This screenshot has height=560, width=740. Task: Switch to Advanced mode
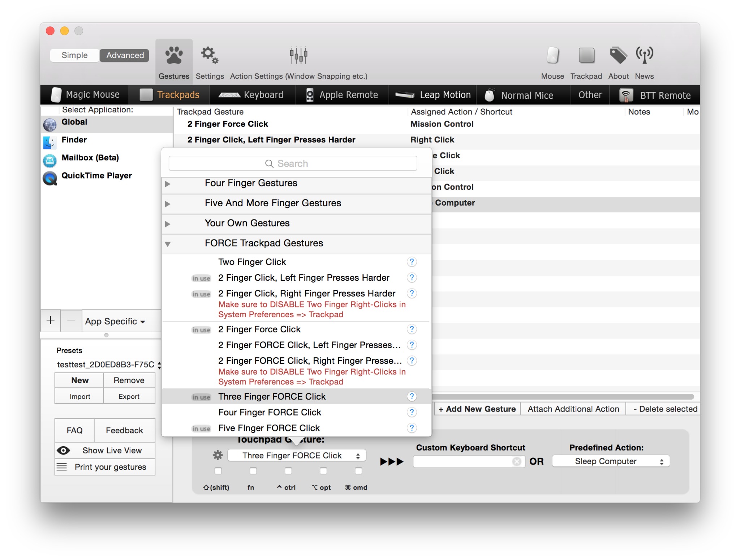tap(125, 55)
